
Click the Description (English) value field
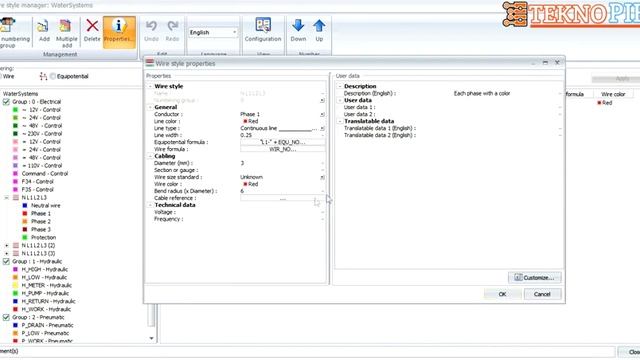click(507, 93)
